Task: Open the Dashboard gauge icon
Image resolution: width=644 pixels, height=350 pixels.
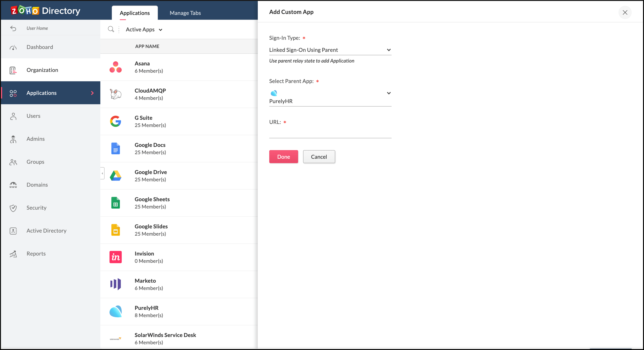Action: (x=13, y=47)
